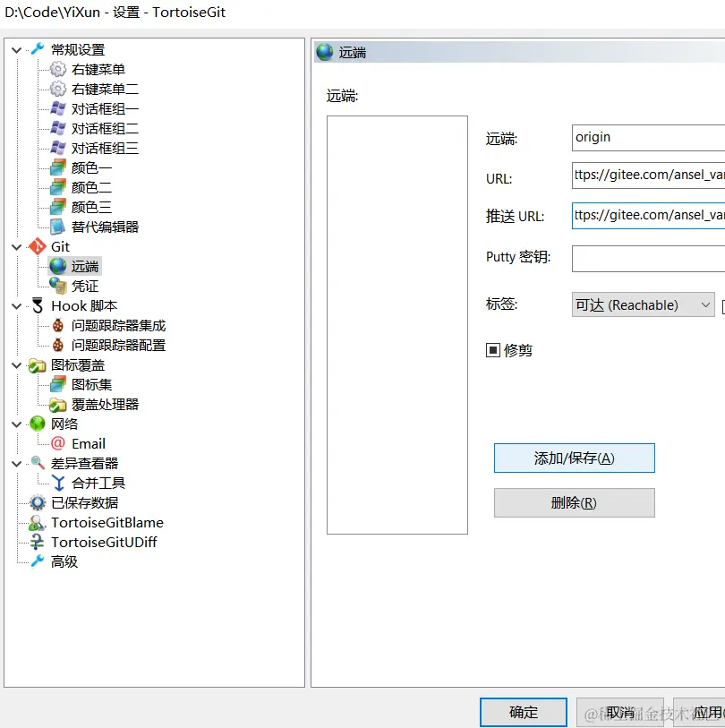Click the green globe icon beside 网络
The height and width of the screenshot is (728, 725).
click(38, 424)
